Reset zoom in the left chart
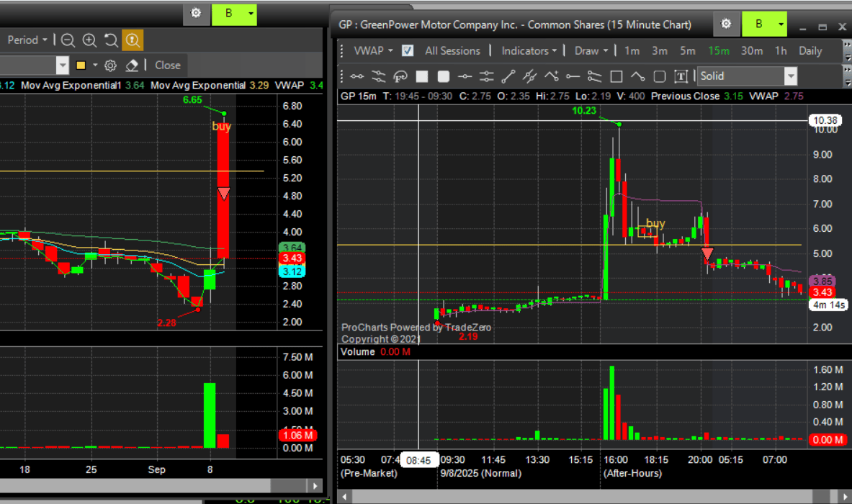This screenshot has width=852, height=504. pyautogui.click(x=111, y=40)
